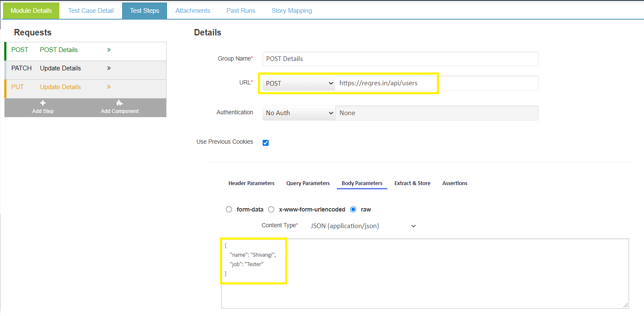Click the double-chevron icon on PATCH Update Details row
Viewport: 644px width, 316px height.
pyautogui.click(x=109, y=68)
